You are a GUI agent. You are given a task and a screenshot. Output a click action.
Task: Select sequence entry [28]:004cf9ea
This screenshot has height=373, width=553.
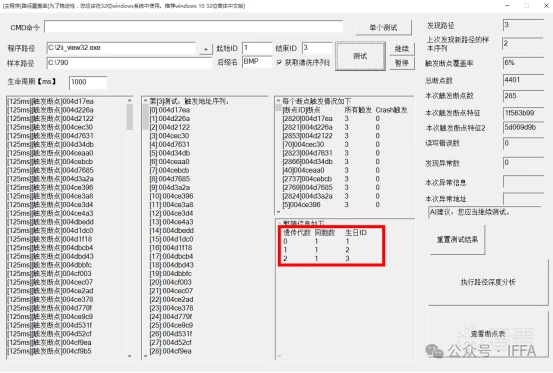click(x=171, y=351)
